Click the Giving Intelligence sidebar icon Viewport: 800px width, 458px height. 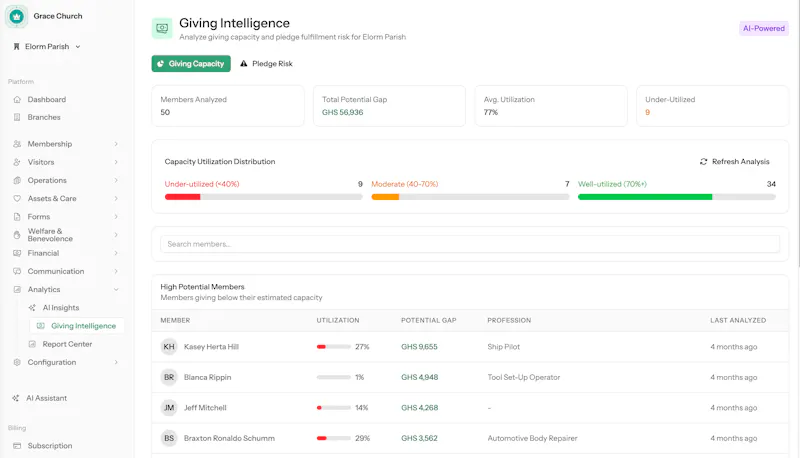(x=40, y=326)
